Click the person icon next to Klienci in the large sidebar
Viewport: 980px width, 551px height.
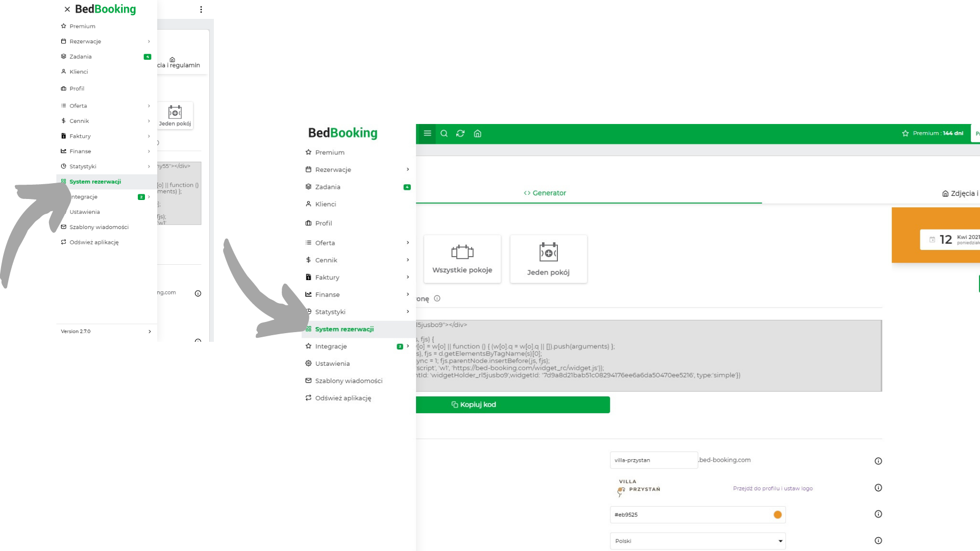click(308, 204)
